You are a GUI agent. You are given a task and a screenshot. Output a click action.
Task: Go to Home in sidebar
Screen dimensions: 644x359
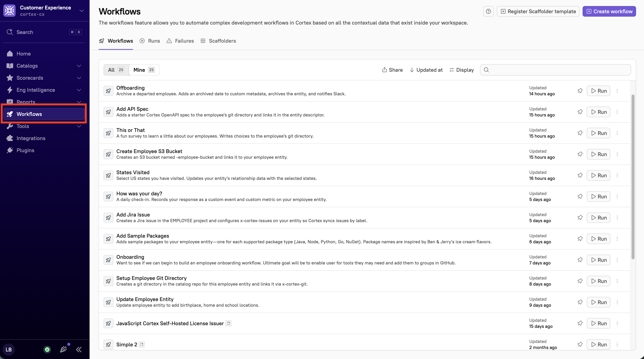44,54
